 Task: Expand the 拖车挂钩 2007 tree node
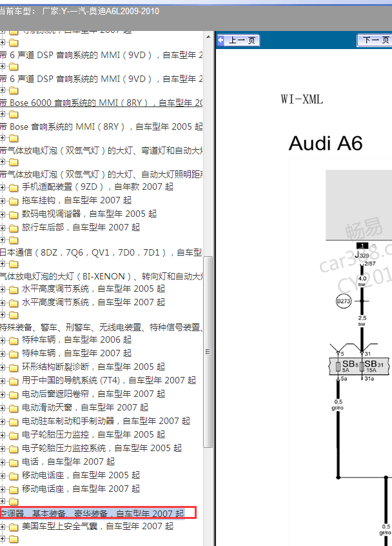coord(3,201)
